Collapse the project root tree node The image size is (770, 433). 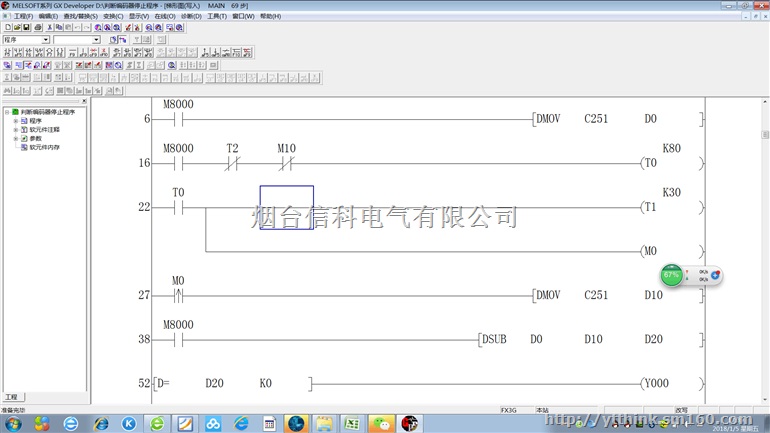coord(7,112)
